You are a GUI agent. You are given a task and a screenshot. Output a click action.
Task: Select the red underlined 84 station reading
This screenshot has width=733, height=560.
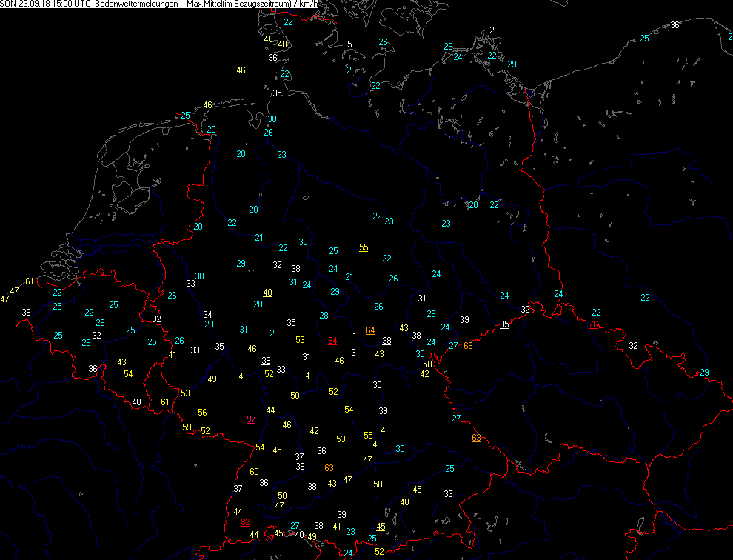tap(332, 341)
